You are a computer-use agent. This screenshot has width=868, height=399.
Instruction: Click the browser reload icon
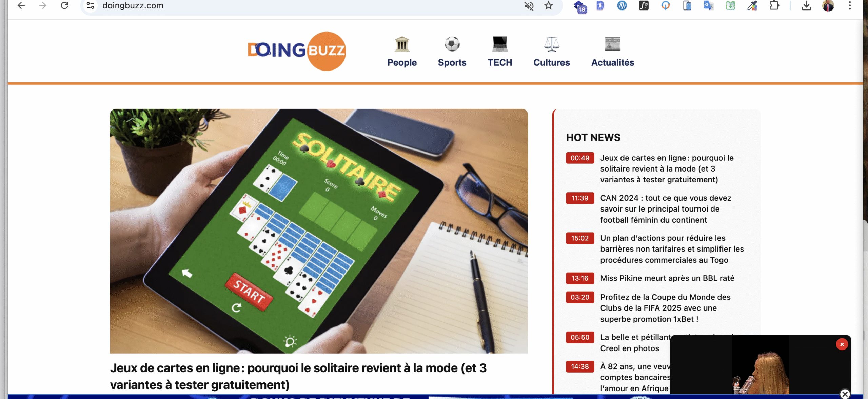pyautogui.click(x=64, y=5)
